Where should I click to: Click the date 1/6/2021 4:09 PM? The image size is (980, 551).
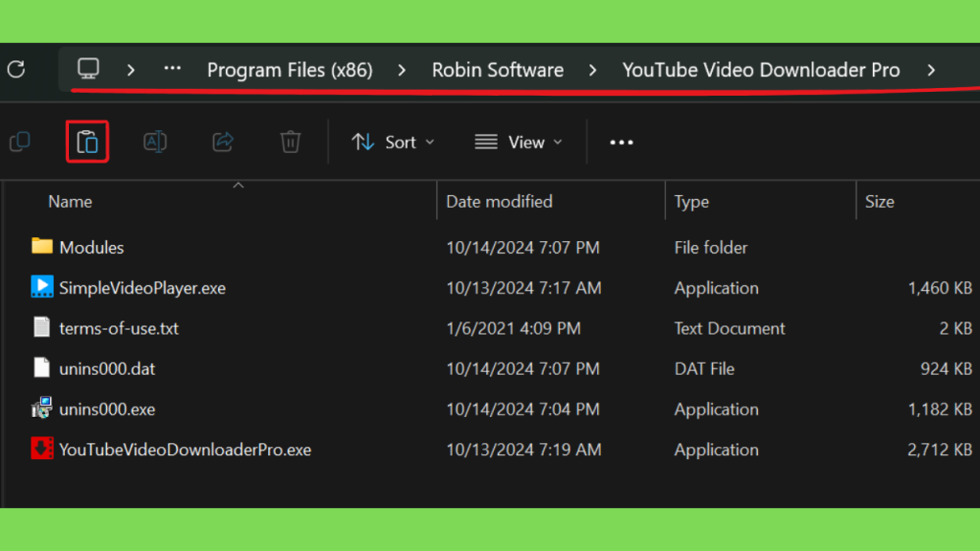[x=513, y=329]
